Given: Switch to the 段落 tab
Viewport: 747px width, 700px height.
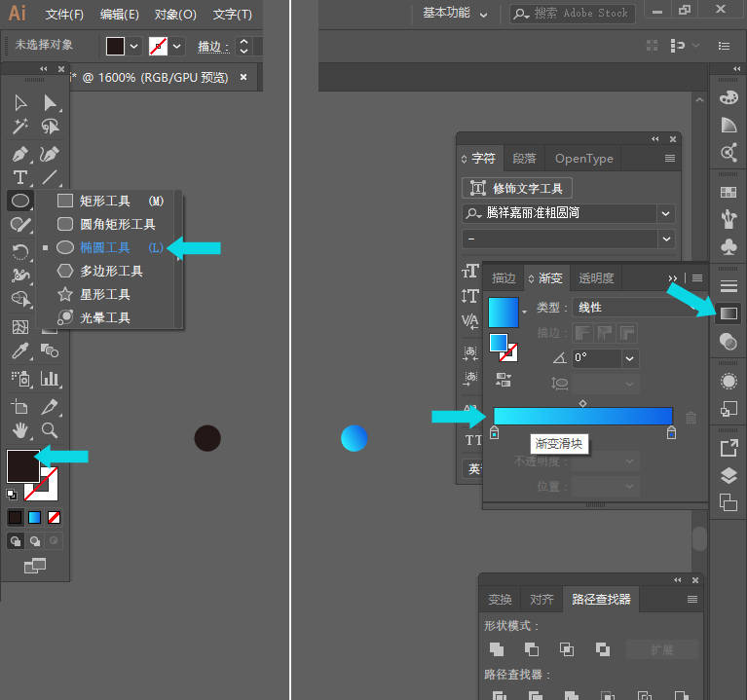Looking at the screenshot, I should (x=524, y=159).
